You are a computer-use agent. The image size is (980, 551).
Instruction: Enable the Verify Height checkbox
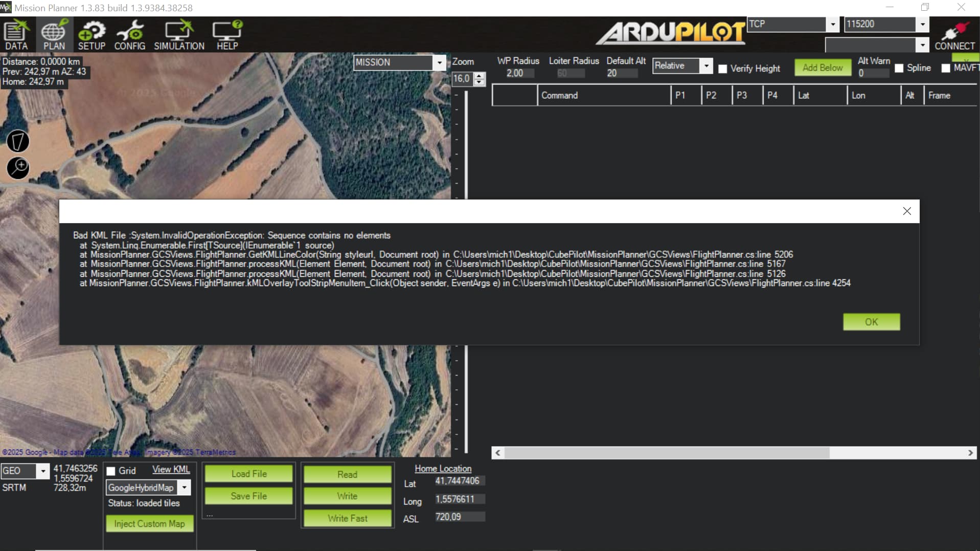(723, 69)
